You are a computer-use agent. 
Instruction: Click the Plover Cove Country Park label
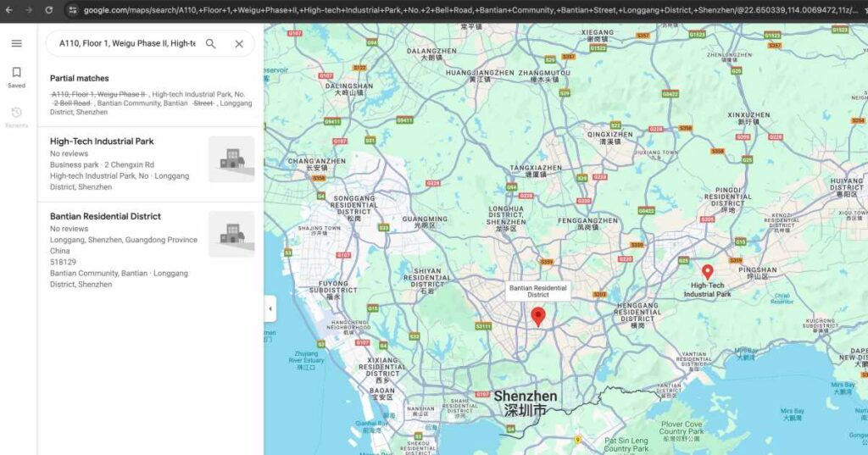coord(682,431)
